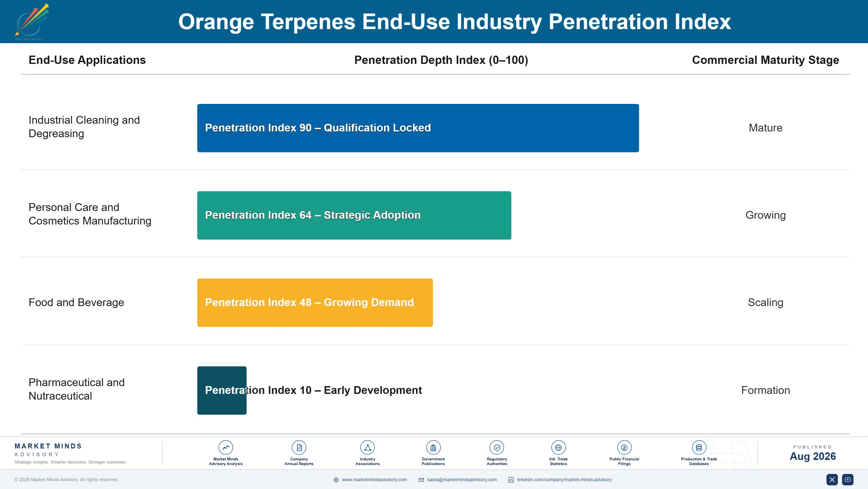Click the Company Annual Reports document icon

[299, 447]
